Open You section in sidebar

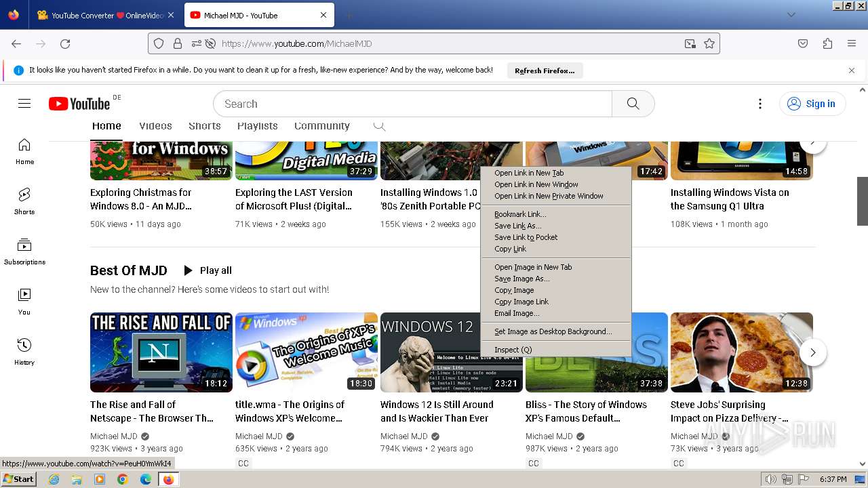pyautogui.click(x=24, y=302)
